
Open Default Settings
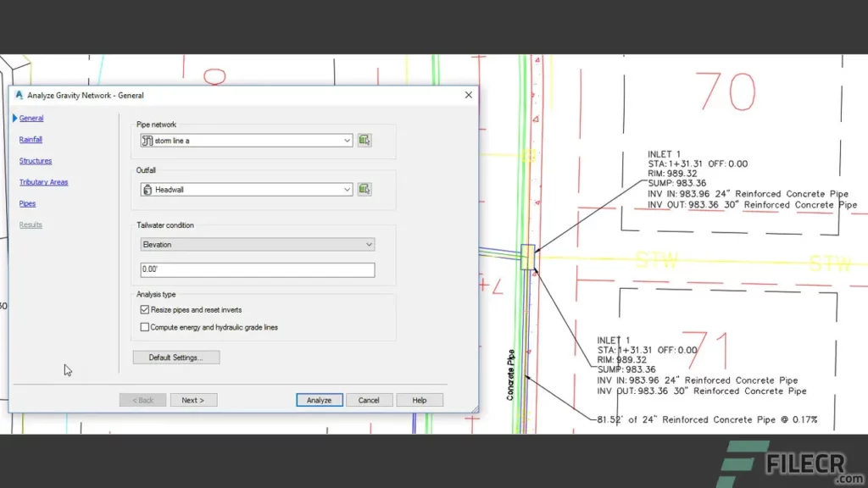176,357
